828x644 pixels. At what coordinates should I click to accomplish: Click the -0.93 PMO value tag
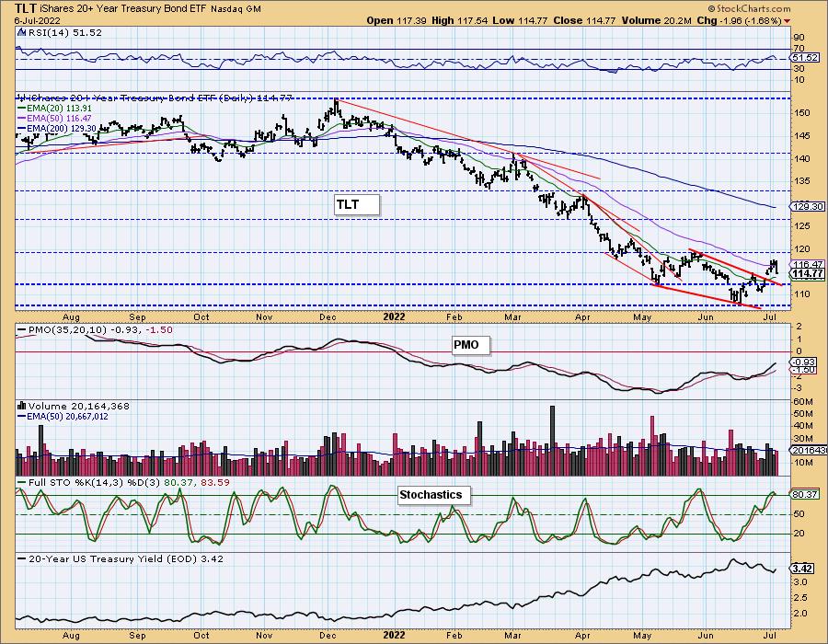(x=804, y=362)
